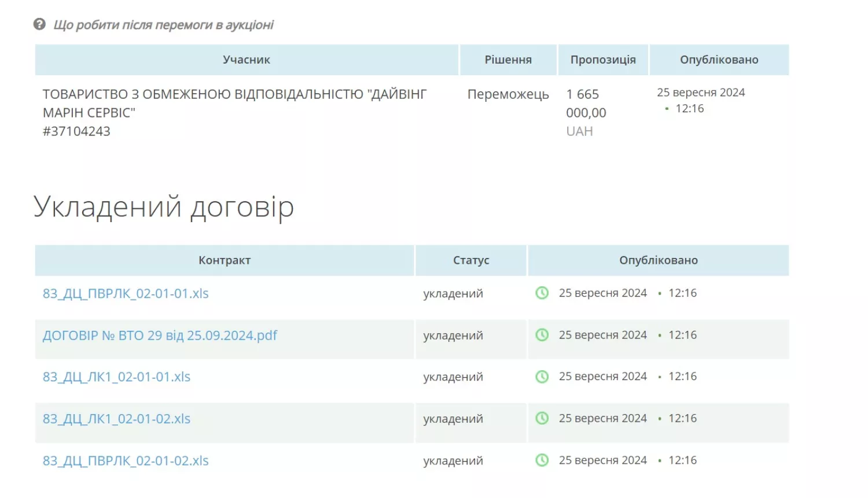Select 'укладений' status for 83_ДЦ_ПВРЛК_02-01-01.xls
The height and width of the screenshot is (498, 868).
point(453,294)
